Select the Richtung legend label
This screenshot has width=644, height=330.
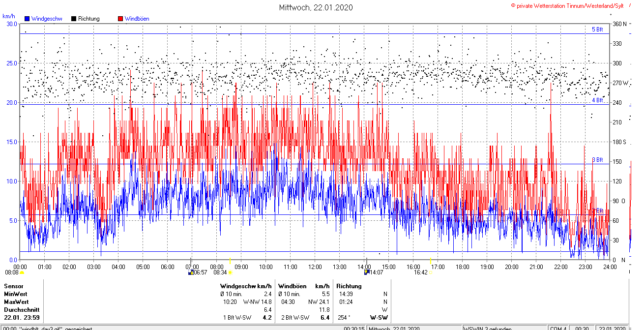point(89,19)
